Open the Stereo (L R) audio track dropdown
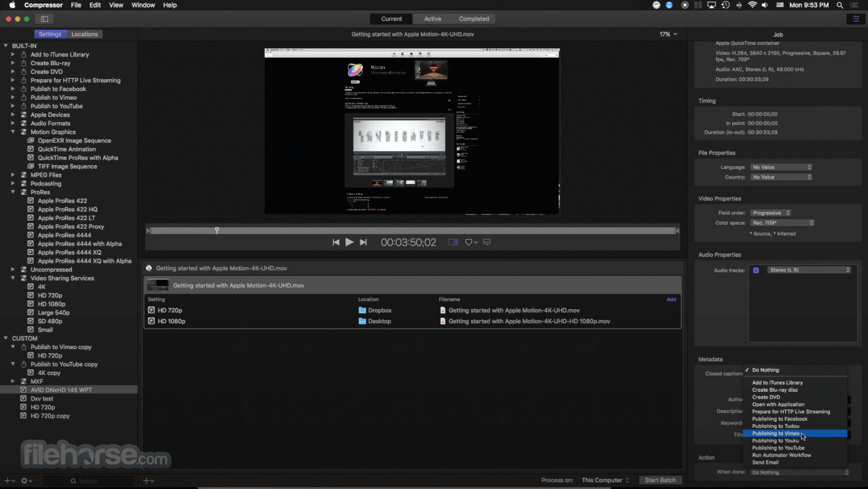Screen dimensions: 868x489 tap(809, 270)
